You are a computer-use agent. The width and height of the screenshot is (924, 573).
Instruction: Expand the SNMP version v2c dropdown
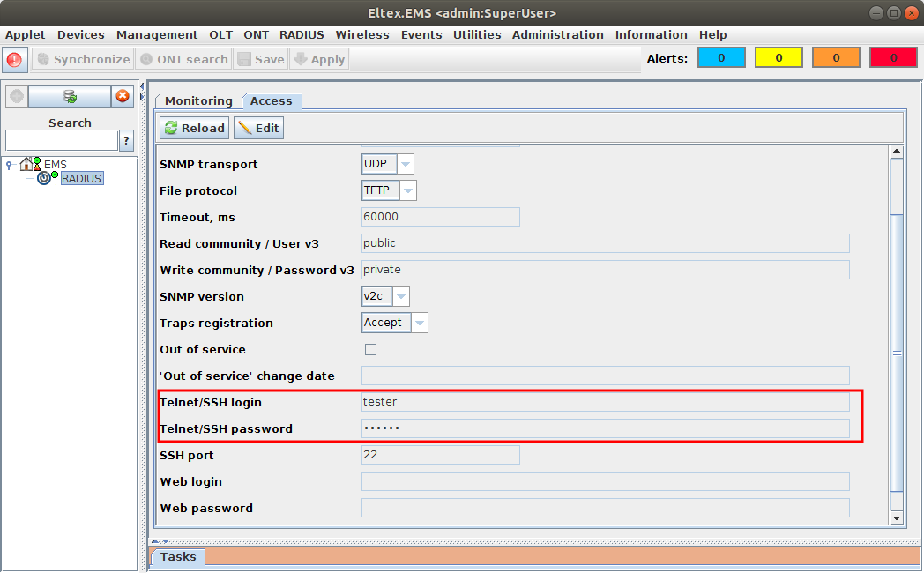400,296
